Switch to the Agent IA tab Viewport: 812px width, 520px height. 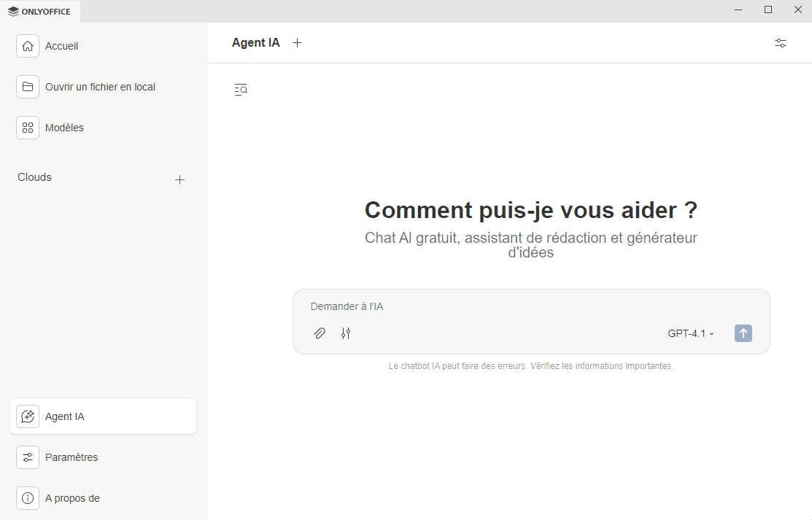coord(255,42)
